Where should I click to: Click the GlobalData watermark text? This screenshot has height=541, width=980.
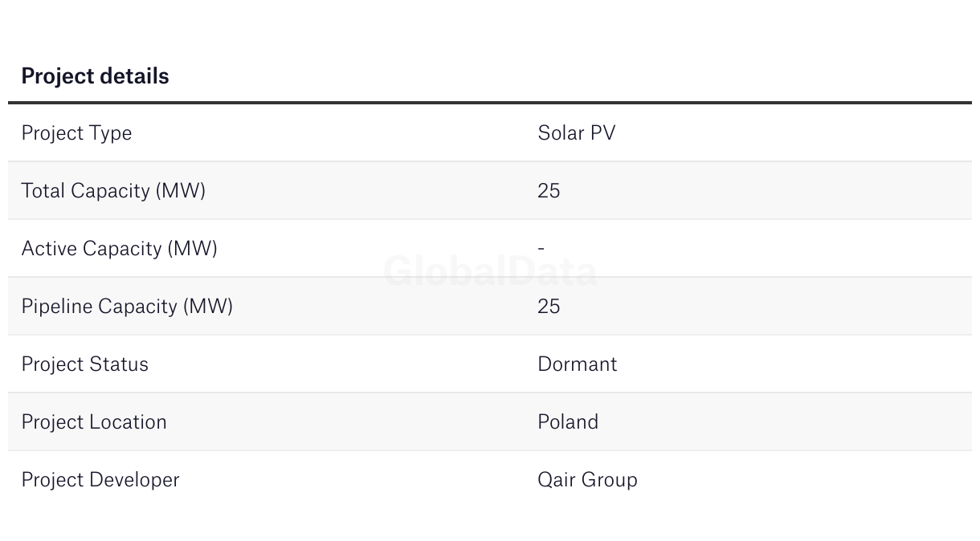coord(490,271)
